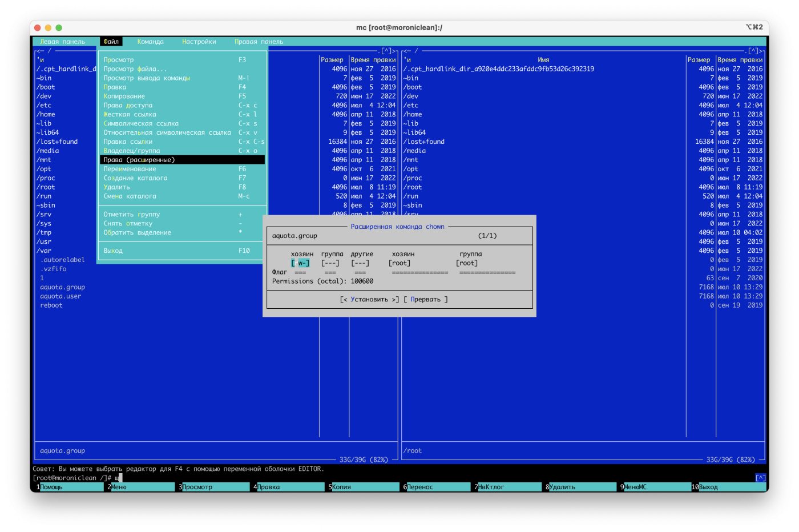This screenshot has width=799, height=532.
Task: Click the Прервать button in chown dialog
Action: coord(426,300)
